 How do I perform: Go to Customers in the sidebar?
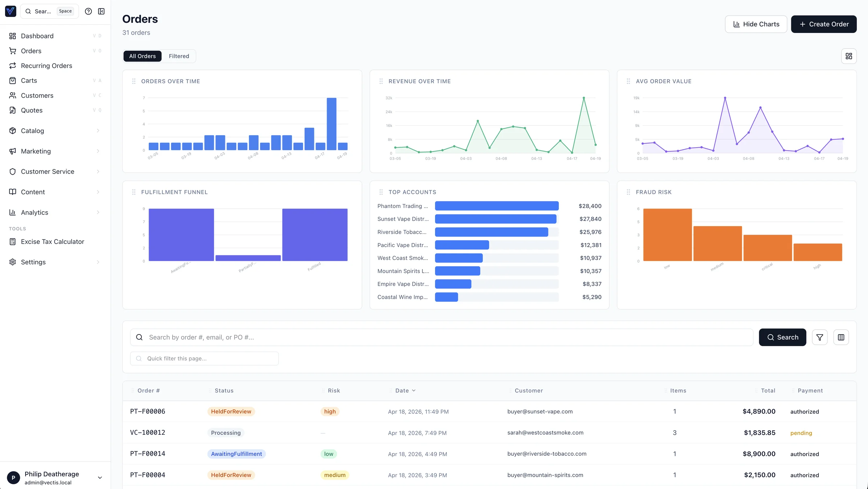pyautogui.click(x=37, y=95)
